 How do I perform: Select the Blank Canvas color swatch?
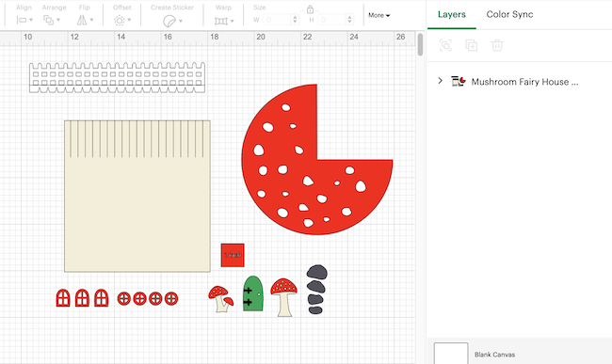tap(451, 353)
